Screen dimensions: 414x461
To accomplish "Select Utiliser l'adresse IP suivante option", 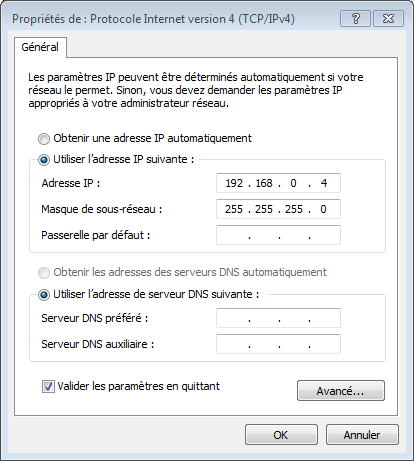I will pos(44,160).
